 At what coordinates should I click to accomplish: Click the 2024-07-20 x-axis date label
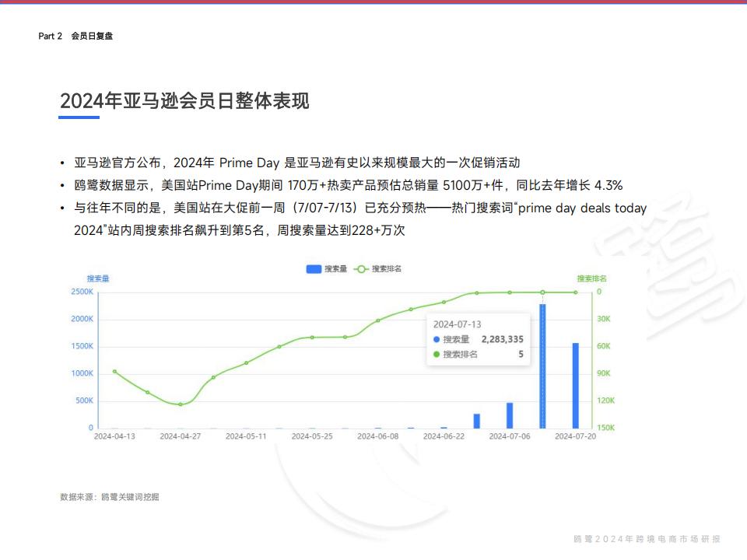(x=576, y=436)
